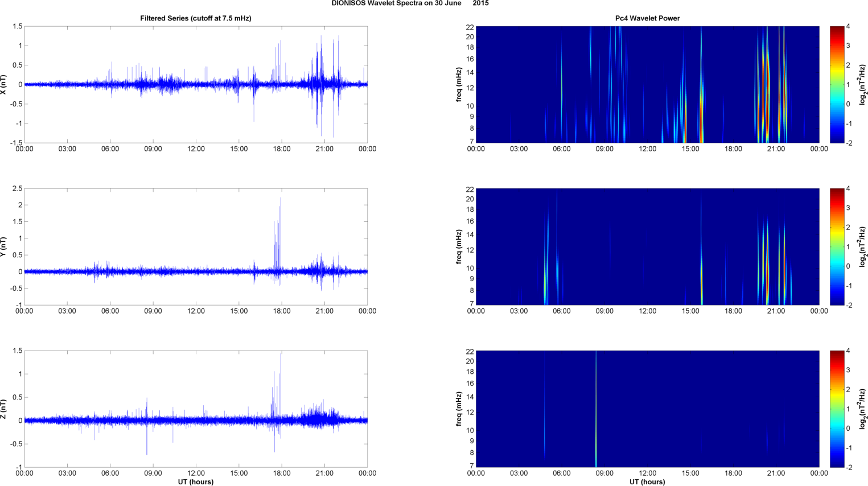Click the '2.5' tick on the Y plot axis
The image size is (868, 486).
17,188
